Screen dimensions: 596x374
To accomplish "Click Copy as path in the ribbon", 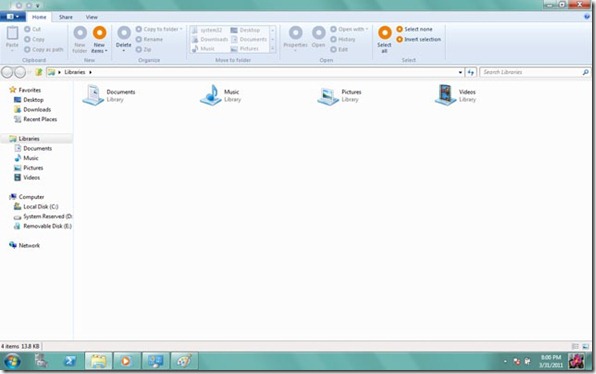I will point(44,49).
